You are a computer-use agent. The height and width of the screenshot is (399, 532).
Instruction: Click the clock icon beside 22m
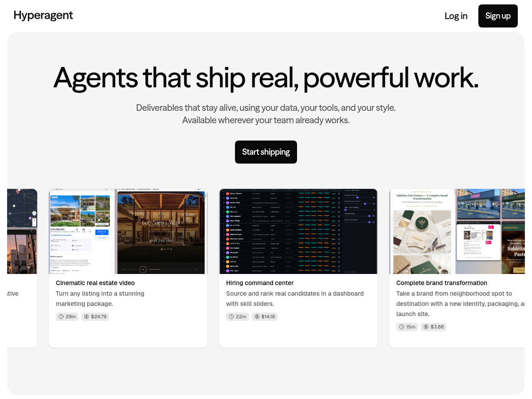pyautogui.click(x=231, y=317)
